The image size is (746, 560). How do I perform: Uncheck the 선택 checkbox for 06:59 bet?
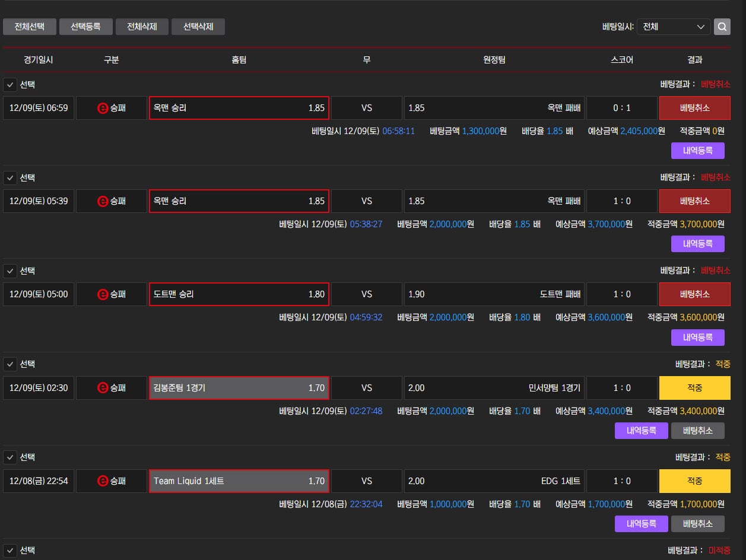(10, 85)
